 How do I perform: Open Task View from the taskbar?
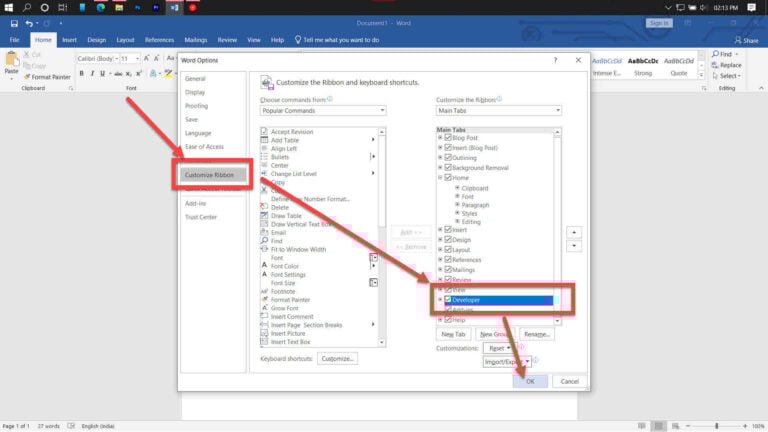[63, 7]
